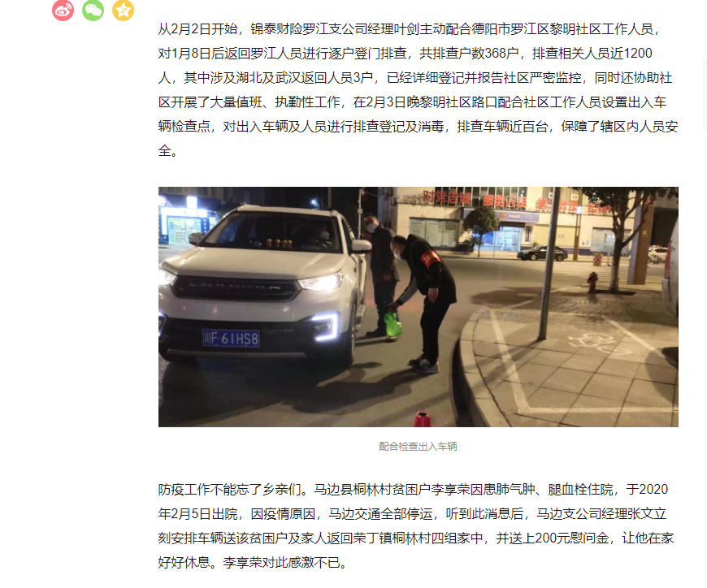This screenshot has height=588, width=707.
Task: Click the last line 好好休息。李享荣对此感激不已
Action: tap(253, 562)
